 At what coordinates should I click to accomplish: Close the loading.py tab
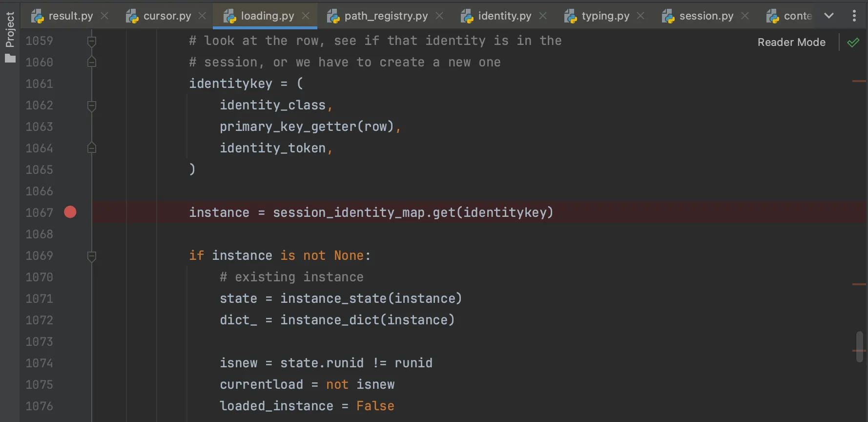[x=306, y=16]
